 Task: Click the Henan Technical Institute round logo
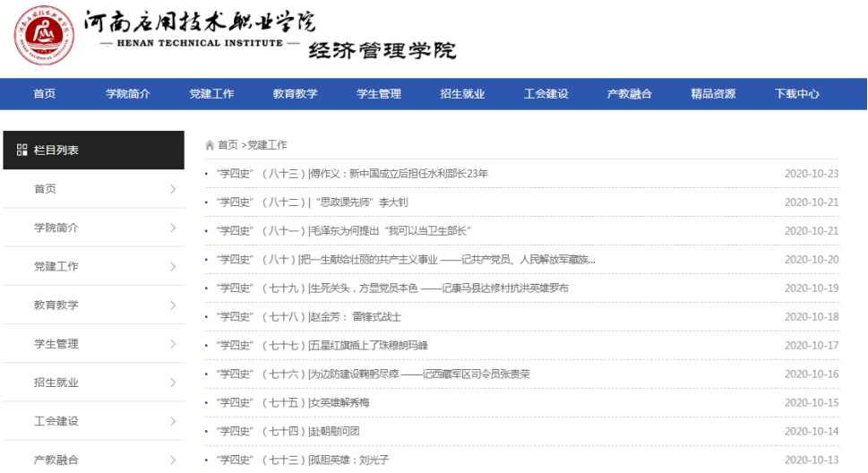pyautogui.click(x=44, y=39)
